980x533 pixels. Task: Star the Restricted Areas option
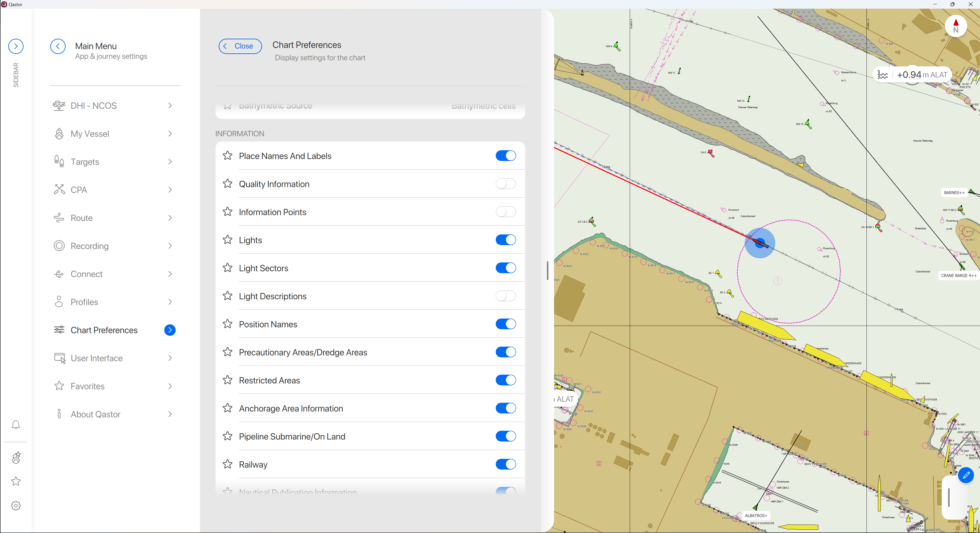[228, 380]
